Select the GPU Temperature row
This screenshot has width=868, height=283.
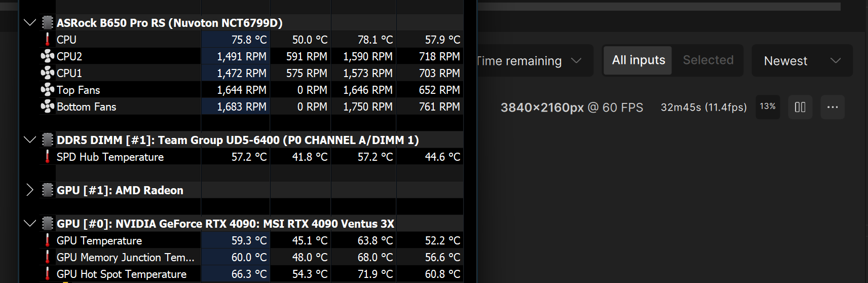point(251,240)
